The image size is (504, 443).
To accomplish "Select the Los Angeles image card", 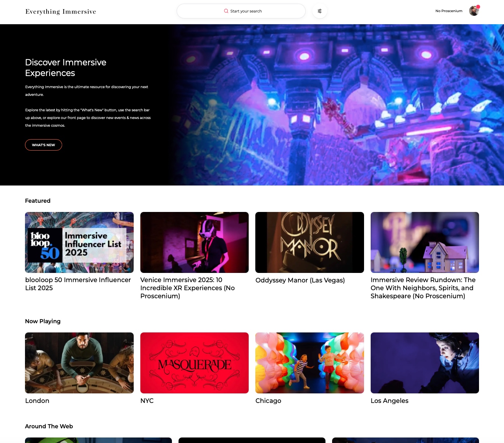I will (x=425, y=363).
